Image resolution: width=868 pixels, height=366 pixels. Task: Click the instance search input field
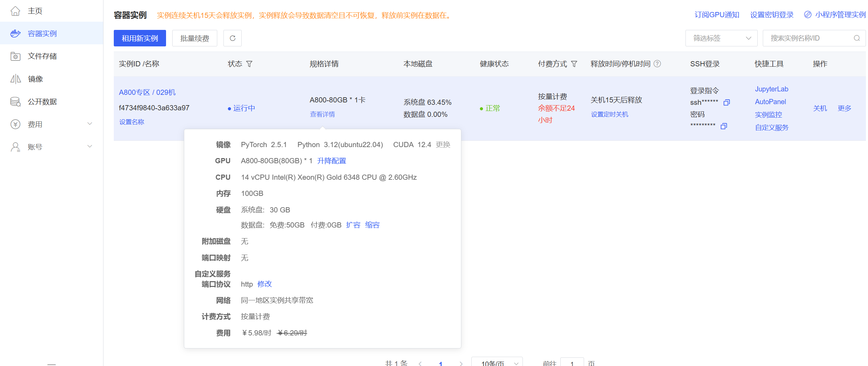click(808, 38)
